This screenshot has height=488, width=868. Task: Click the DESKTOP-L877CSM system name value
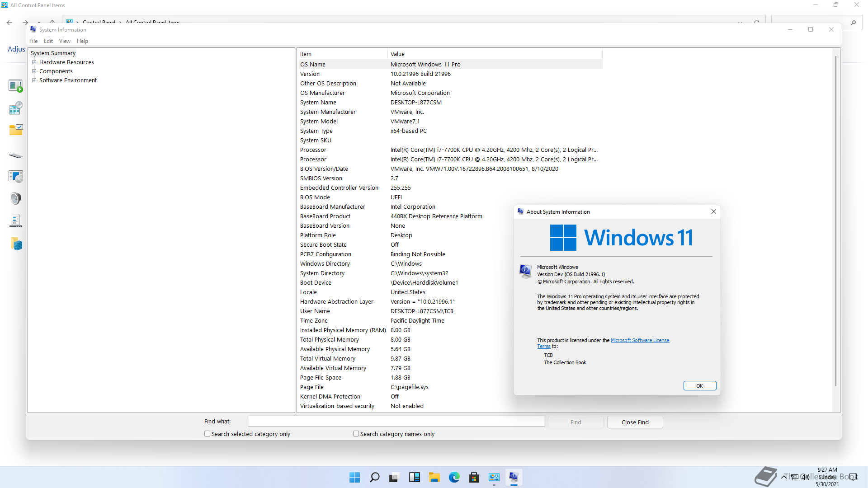point(416,103)
